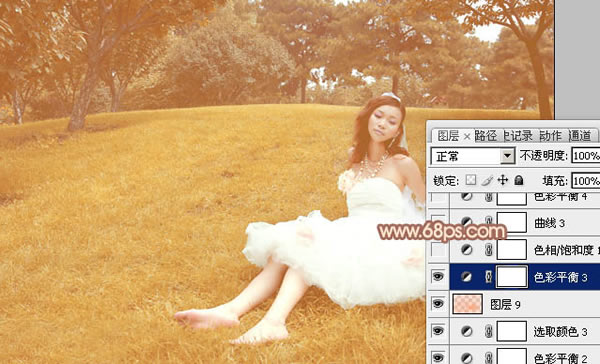Click the 填充 fill value field
The height and width of the screenshot is (364, 600).
[586, 181]
